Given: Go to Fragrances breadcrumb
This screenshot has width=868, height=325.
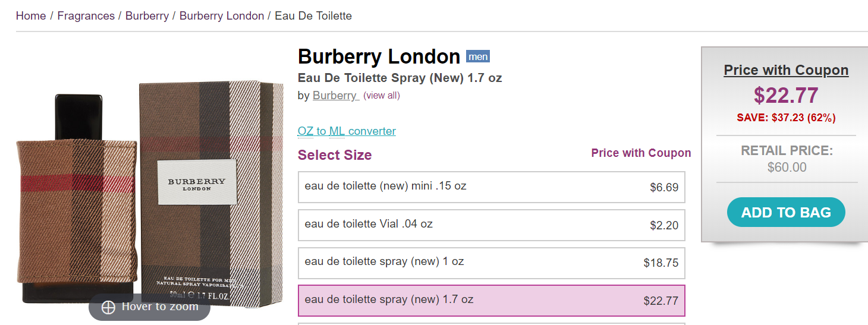Looking at the screenshot, I should 86,16.
